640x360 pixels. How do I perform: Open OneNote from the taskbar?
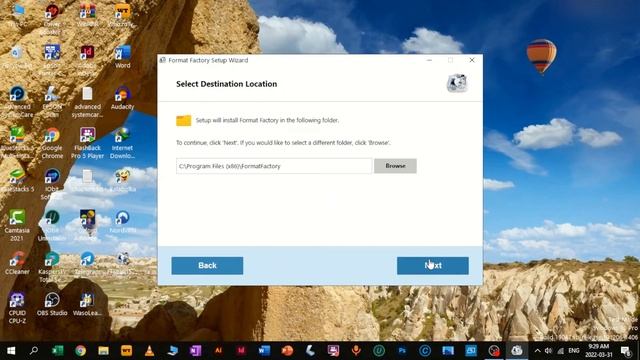[196, 351]
